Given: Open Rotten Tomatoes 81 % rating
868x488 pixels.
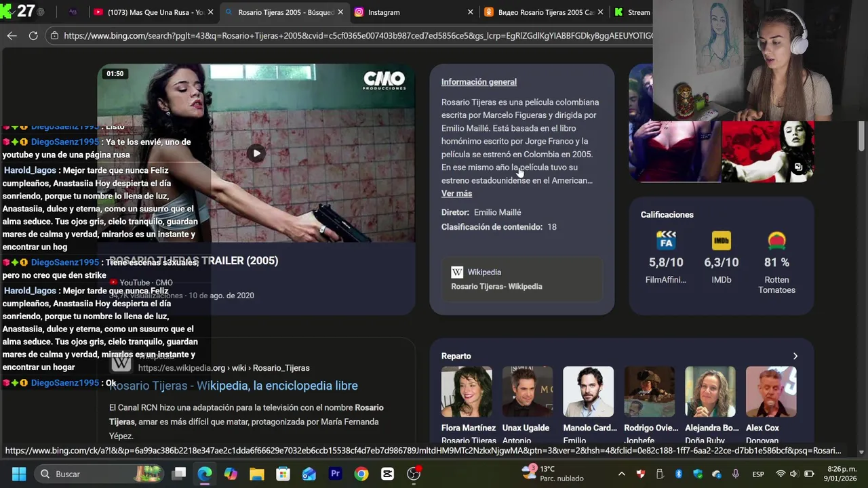Looking at the screenshot, I should 776,263.
